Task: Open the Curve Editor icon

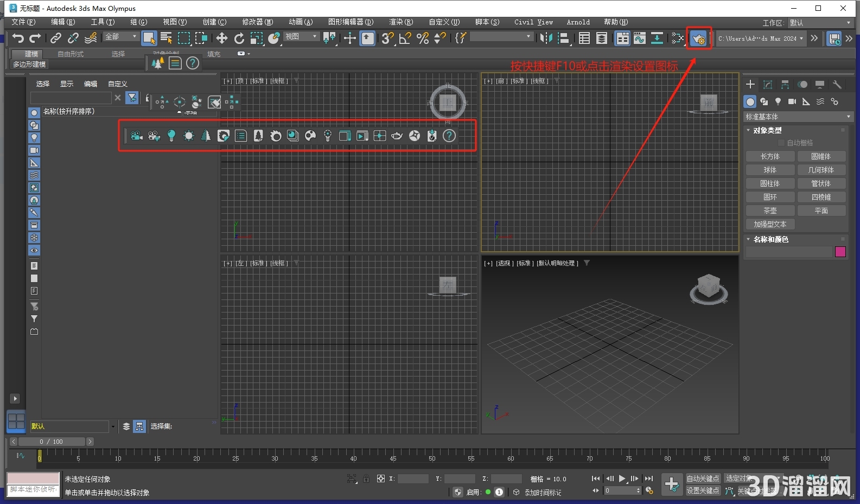Action: point(640,38)
